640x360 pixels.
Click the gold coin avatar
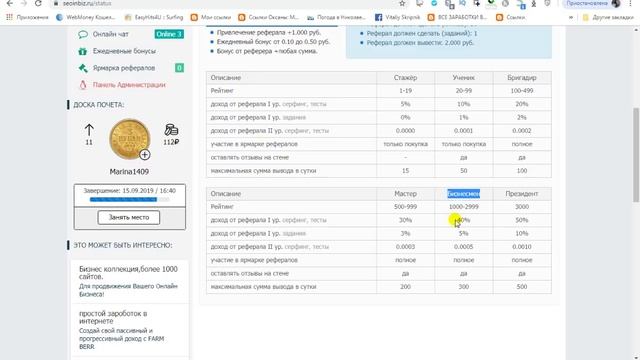point(130,139)
